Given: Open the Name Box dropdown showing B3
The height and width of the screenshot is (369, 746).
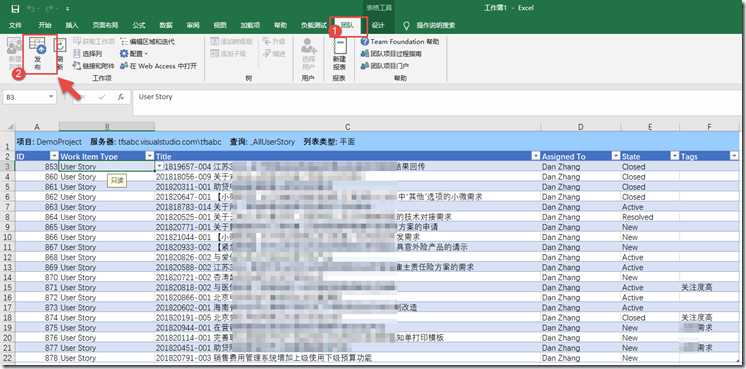Looking at the screenshot, I should tap(51, 97).
